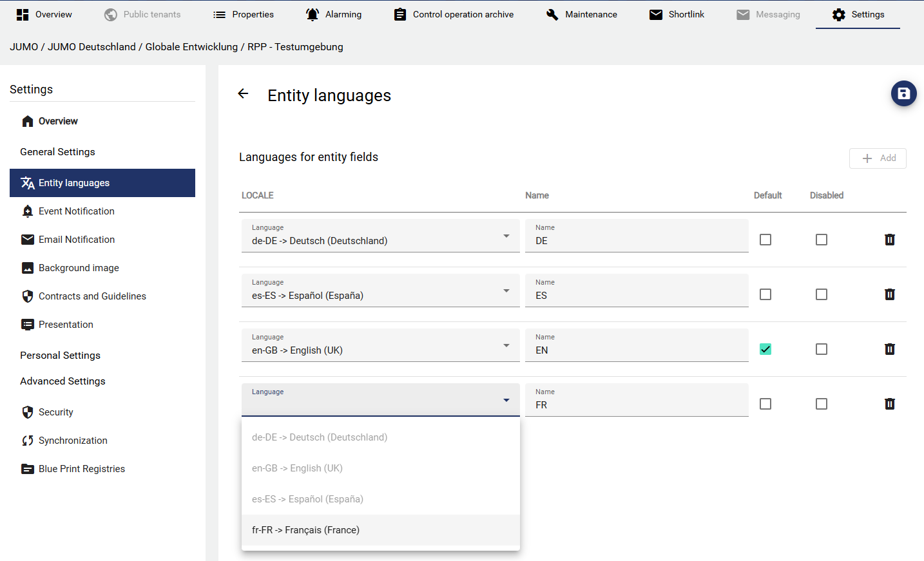
Task: Uncheck Default checkbox for English row
Action: point(765,349)
